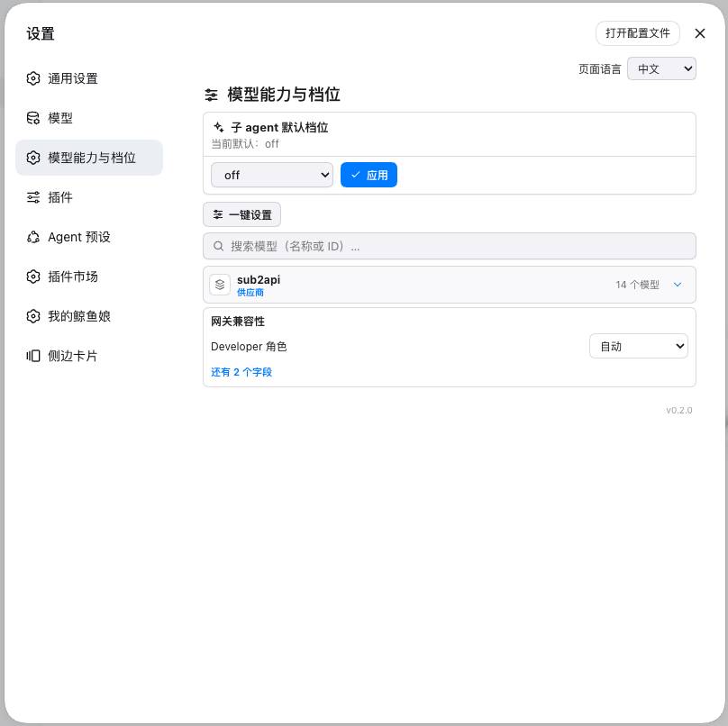728x726 pixels.
Task: Open the 模型 settings section
Action: coord(89,118)
